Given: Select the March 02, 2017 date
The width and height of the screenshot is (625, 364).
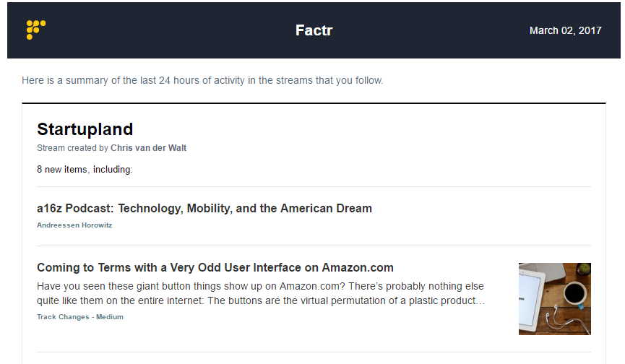Looking at the screenshot, I should [565, 30].
